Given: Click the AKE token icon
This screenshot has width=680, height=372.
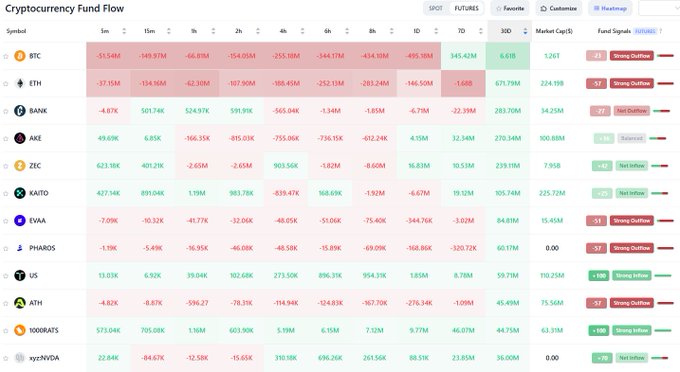Looking at the screenshot, I should pos(20,138).
